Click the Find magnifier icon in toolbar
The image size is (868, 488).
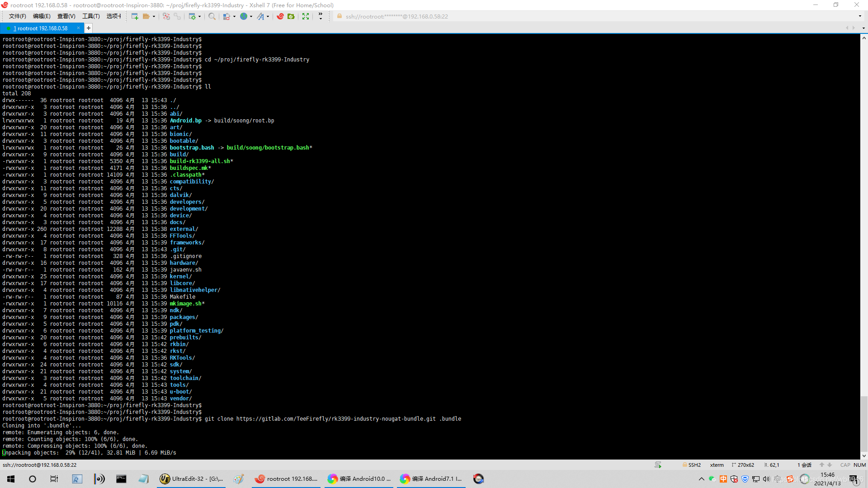212,16
